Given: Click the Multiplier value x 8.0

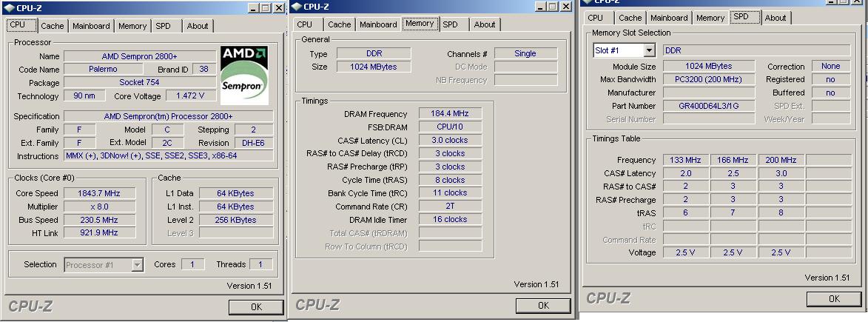Looking at the screenshot, I should coord(99,207).
